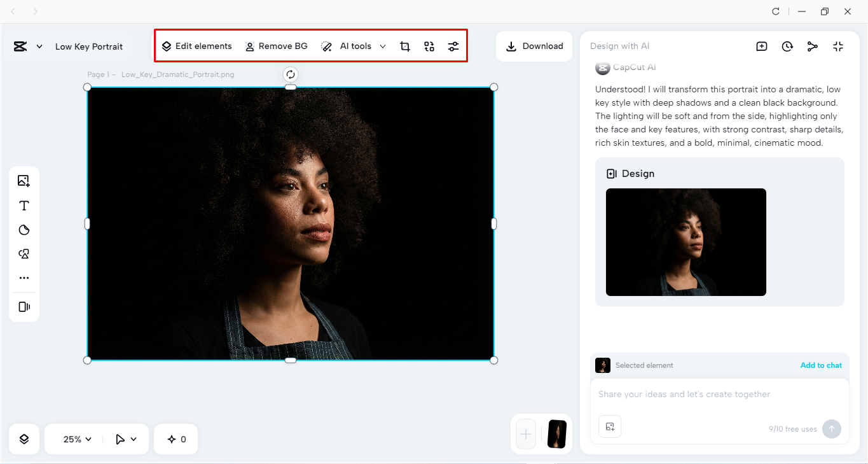Go back with the left arrow
Viewport: 868px width, 464px height.
(13, 11)
